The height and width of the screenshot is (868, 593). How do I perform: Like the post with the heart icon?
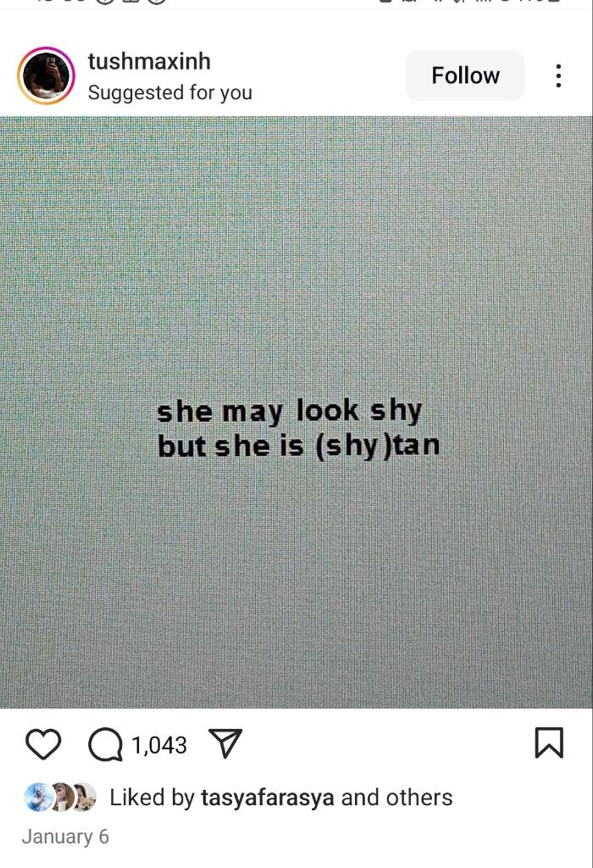tap(43, 744)
